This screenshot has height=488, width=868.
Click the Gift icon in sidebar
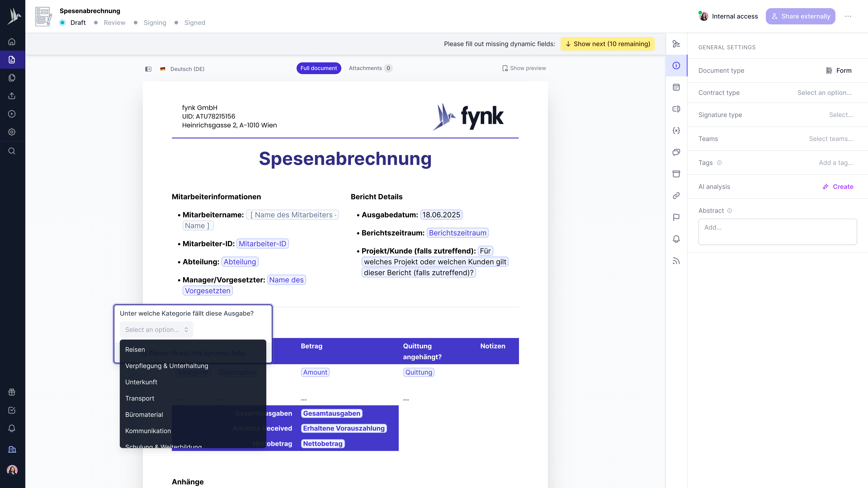pyautogui.click(x=12, y=392)
